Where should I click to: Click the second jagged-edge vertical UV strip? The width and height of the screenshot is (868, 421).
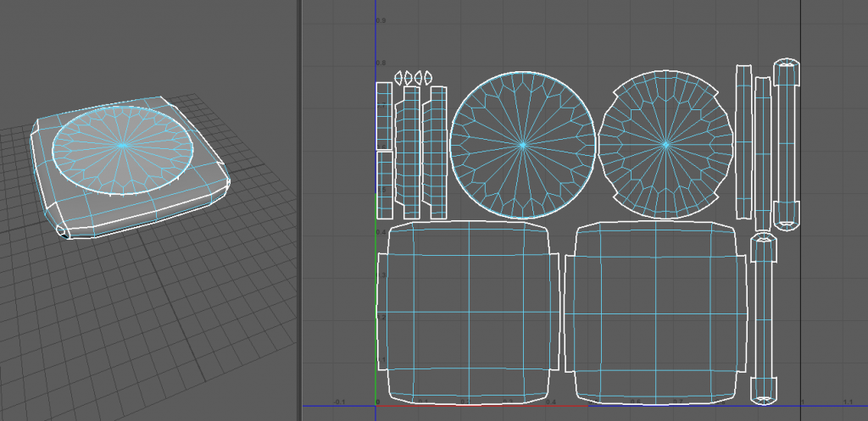tap(437, 152)
